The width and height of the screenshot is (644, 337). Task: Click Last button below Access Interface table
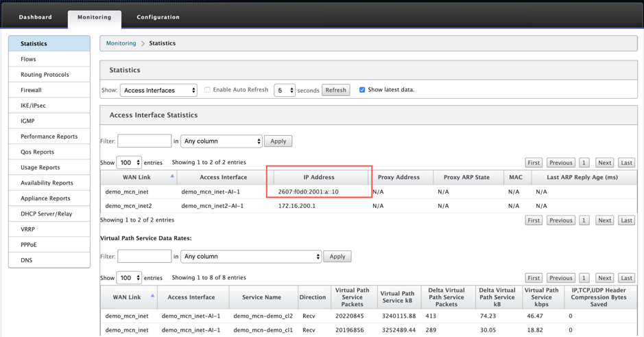[626, 220]
